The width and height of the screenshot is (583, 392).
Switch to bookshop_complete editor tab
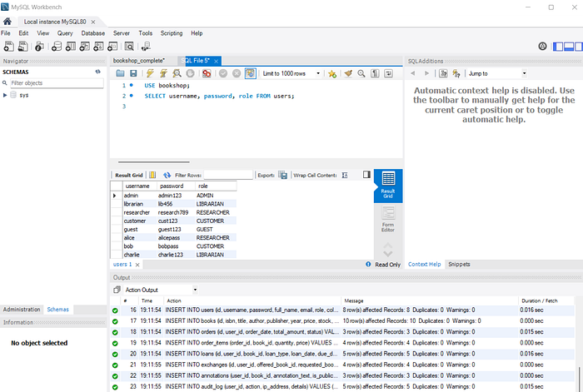pos(139,61)
